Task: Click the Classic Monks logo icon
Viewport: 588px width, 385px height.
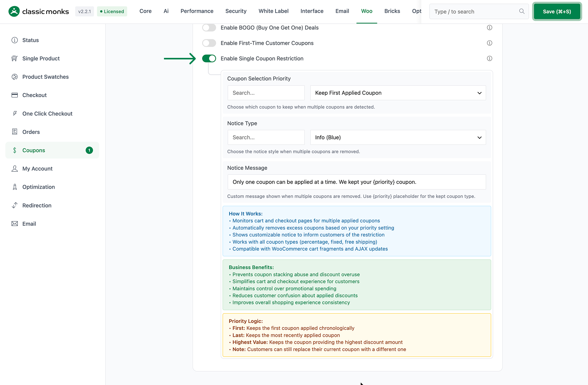Action: click(x=14, y=11)
